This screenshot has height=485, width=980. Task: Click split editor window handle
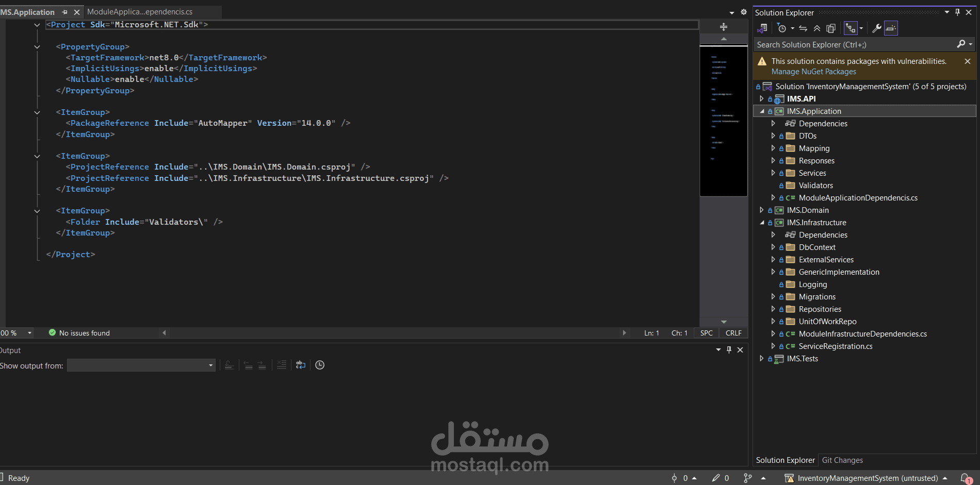tap(723, 27)
